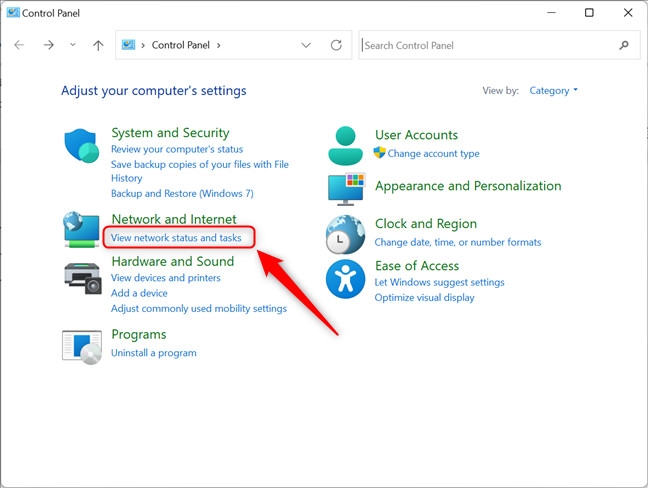
Task: Open the Ease of Access icon
Action: coord(345,279)
